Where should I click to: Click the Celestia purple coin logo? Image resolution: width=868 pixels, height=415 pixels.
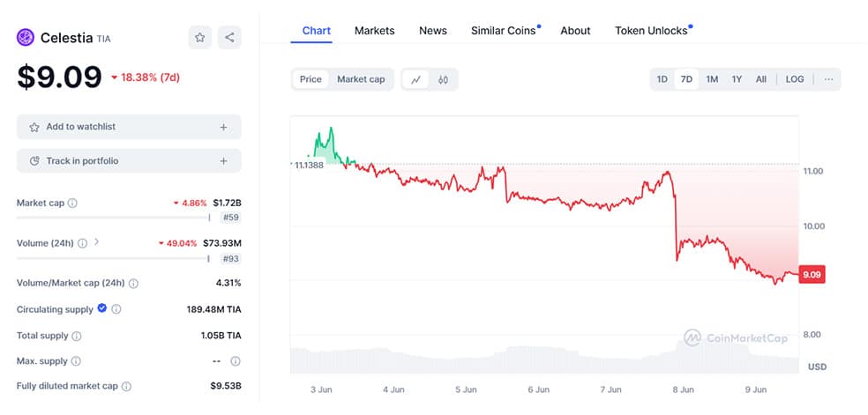[26, 38]
